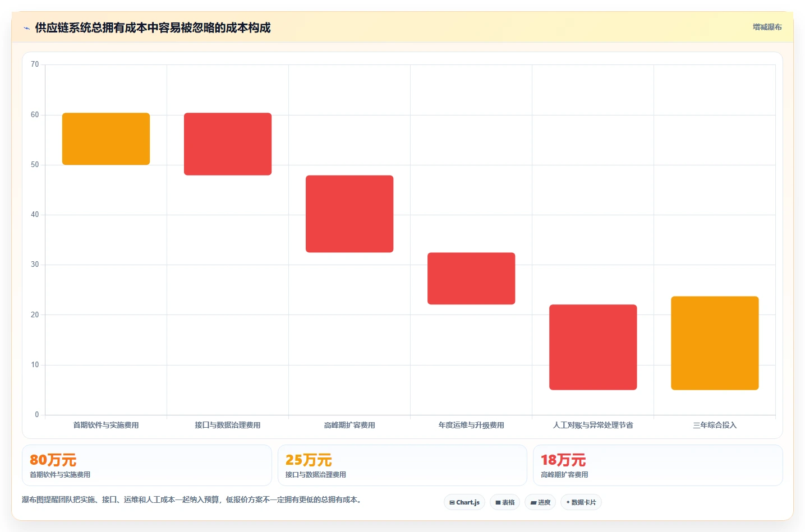Image resolution: width=805 pixels, height=532 pixels.
Task: Click the x-axis label 三年综合投入
Action: coord(715,425)
